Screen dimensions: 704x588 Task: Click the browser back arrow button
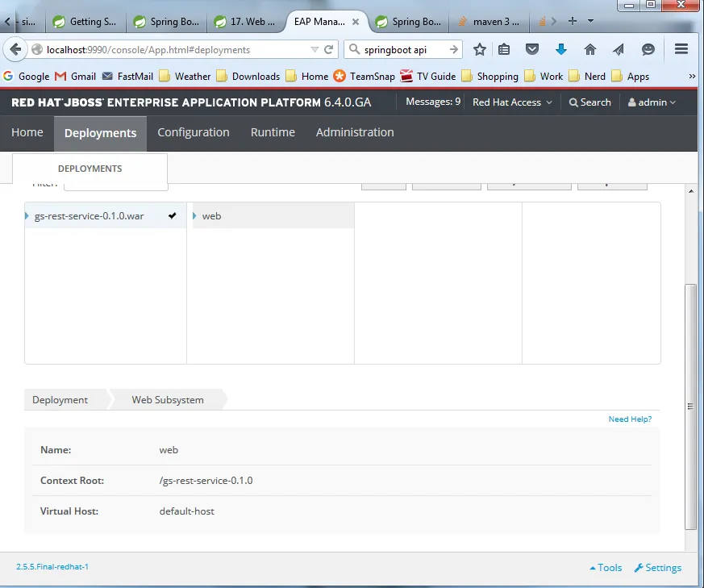pyautogui.click(x=15, y=49)
